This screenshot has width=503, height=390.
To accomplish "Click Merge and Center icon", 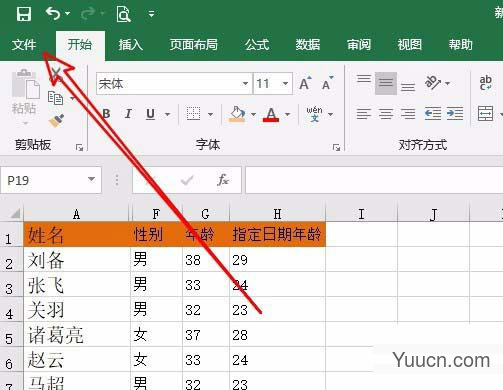I will 485,114.
